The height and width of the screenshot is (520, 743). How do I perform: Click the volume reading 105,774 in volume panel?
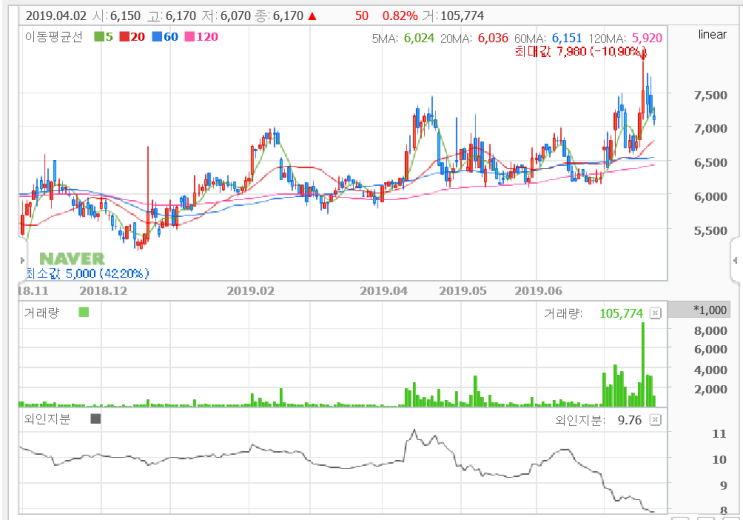(621, 313)
